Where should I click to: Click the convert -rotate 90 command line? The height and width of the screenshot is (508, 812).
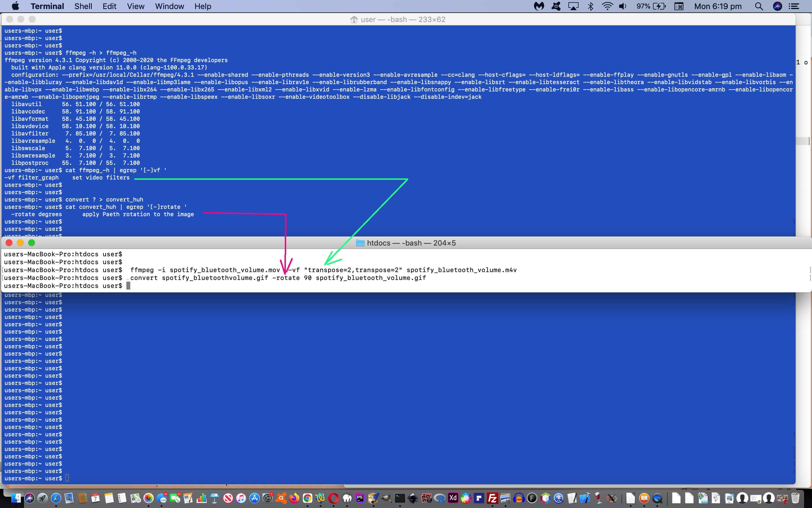click(x=278, y=278)
